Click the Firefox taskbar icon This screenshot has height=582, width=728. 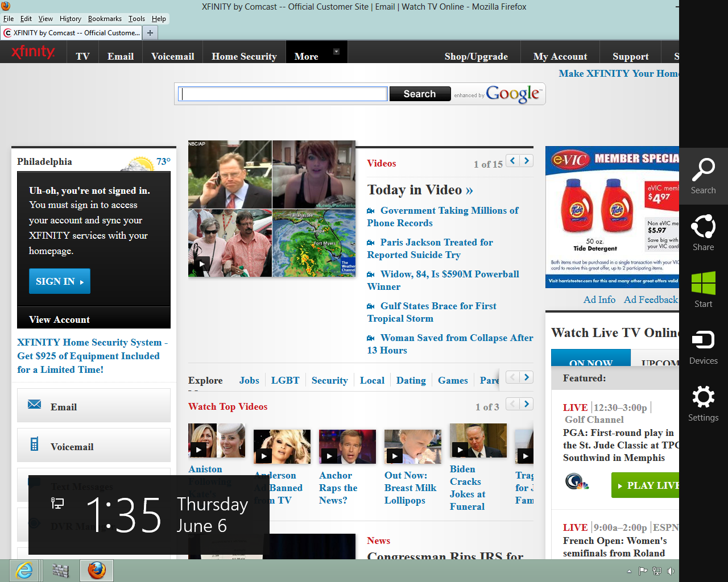(x=97, y=570)
